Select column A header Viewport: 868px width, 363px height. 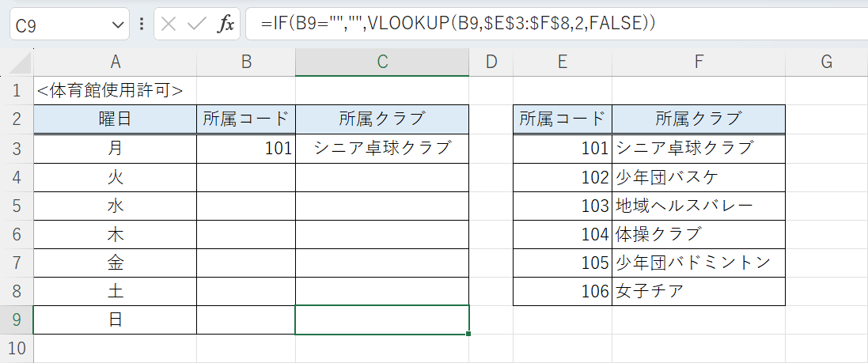click(x=116, y=62)
